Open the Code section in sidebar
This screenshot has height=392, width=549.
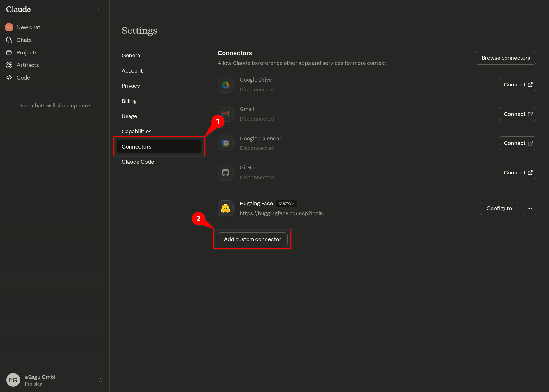[x=23, y=77]
